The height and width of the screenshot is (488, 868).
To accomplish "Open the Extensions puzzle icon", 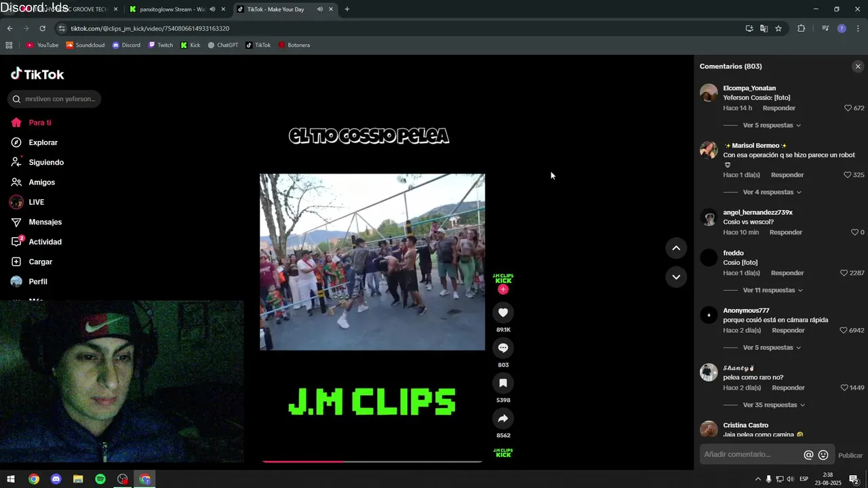I will (x=801, y=28).
